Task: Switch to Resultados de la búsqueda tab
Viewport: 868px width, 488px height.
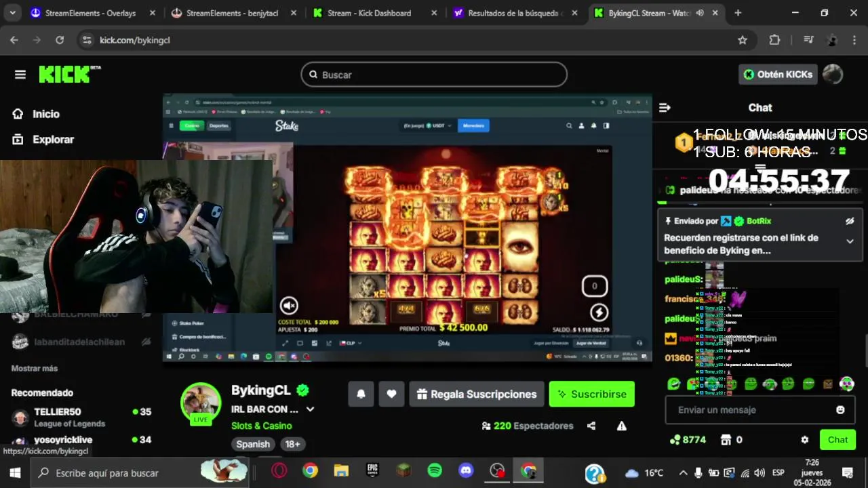Action: (515, 13)
